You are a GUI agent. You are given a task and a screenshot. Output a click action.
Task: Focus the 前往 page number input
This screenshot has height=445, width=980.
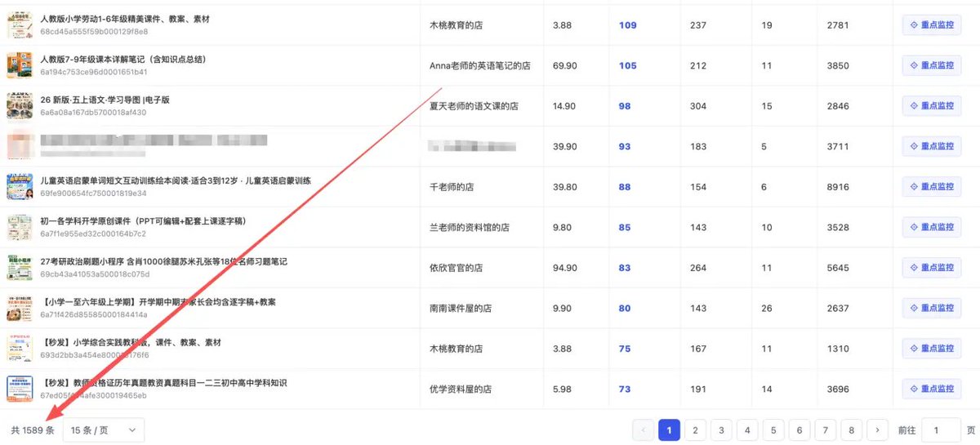(x=941, y=429)
